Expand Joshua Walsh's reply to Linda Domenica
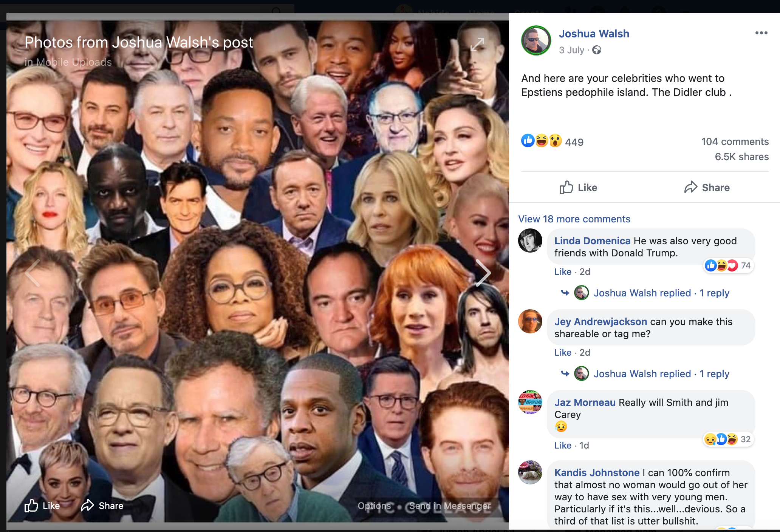 coord(661,293)
